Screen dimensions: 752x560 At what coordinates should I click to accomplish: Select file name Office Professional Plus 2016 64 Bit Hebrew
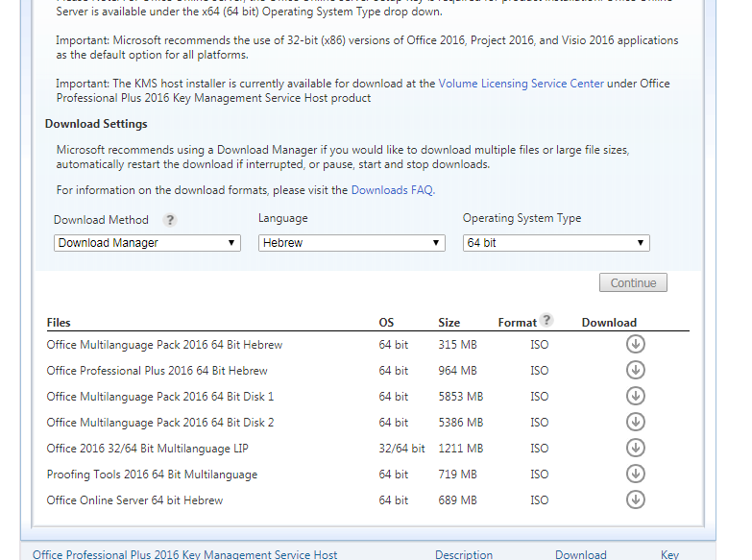pyautogui.click(x=157, y=371)
